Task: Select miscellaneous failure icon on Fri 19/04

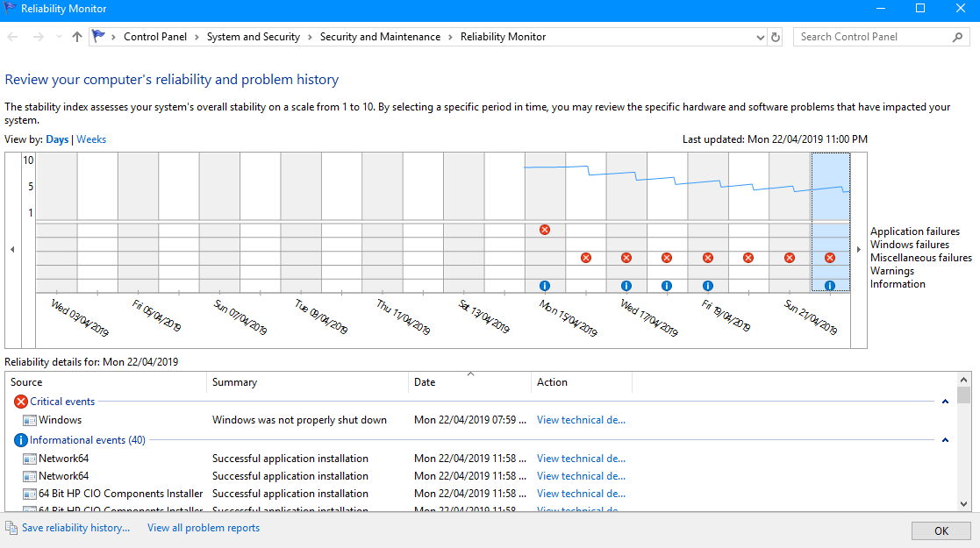Action: tap(707, 258)
